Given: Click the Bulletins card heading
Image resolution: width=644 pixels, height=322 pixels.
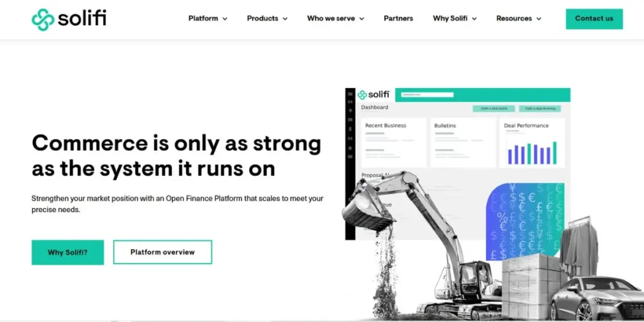Looking at the screenshot, I should (x=445, y=126).
